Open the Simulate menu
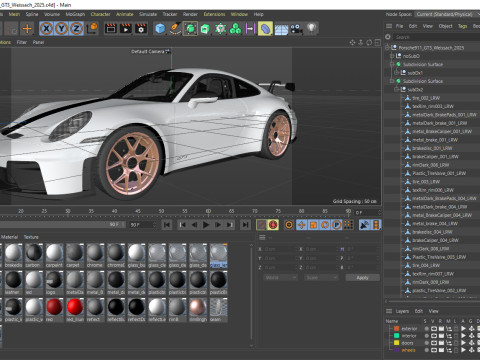This screenshot has width=480, height=360. coord(148,14)
